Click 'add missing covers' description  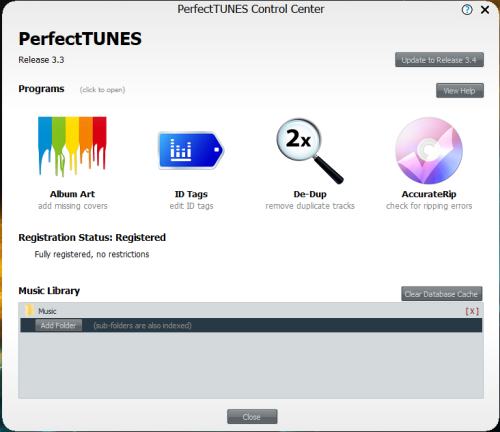(x=73, y=206)
